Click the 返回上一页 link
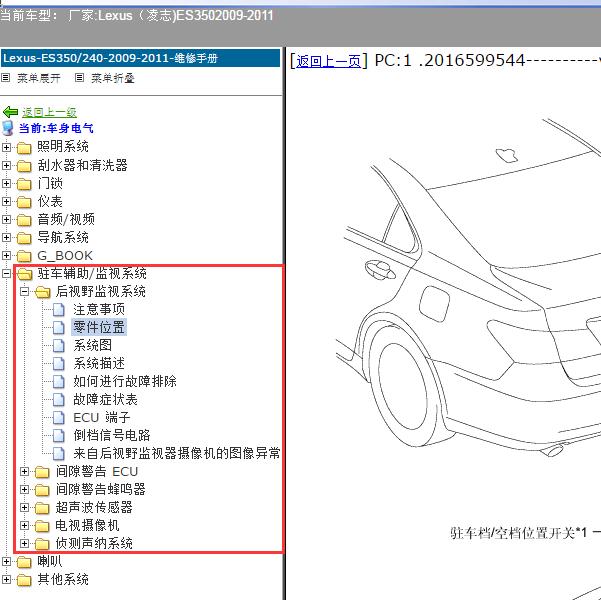Screen dimensions: 601x600 tap(328, 61)
